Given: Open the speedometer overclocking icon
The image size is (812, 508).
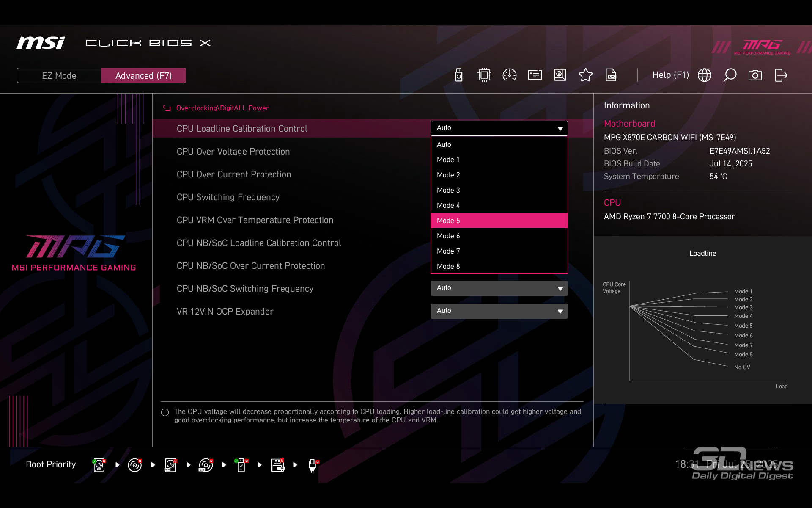Looking at the screenshot, I should pos(510,75).
